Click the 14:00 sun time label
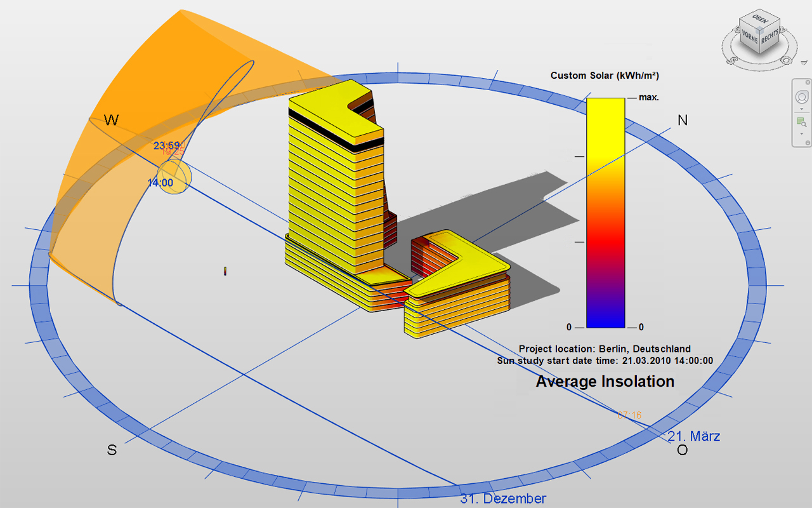The width and height of the screenshot is (812, 508). pos(160,183)
